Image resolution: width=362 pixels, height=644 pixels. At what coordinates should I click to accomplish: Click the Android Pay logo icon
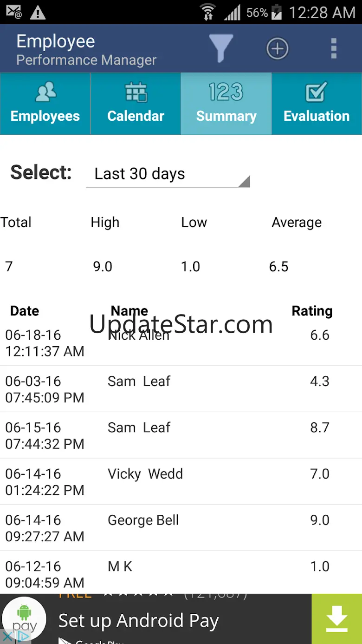coord(24,618)
